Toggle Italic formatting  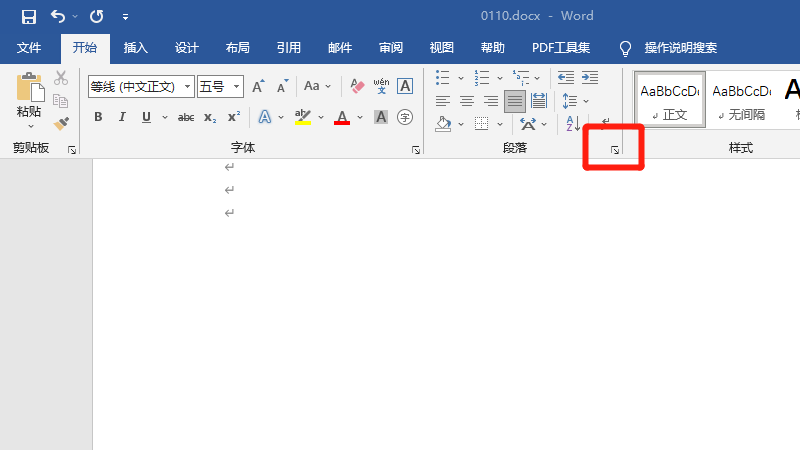tap(122, 118)
